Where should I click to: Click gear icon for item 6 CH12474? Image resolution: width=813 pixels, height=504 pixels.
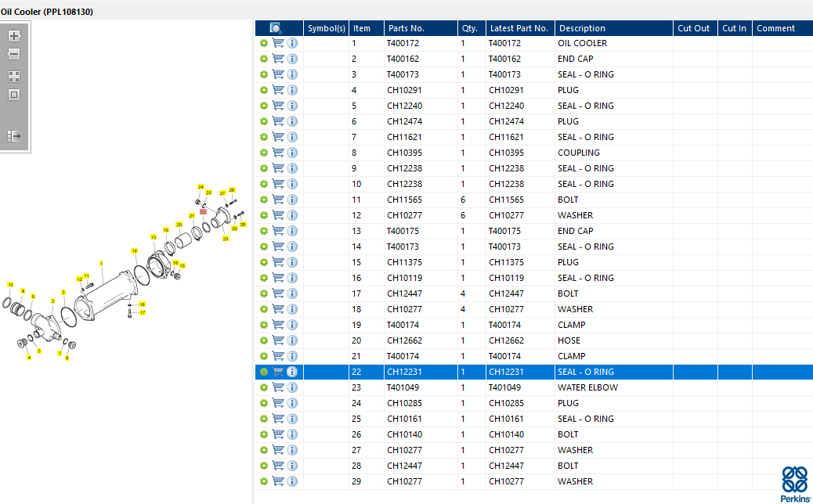[264, 121]
